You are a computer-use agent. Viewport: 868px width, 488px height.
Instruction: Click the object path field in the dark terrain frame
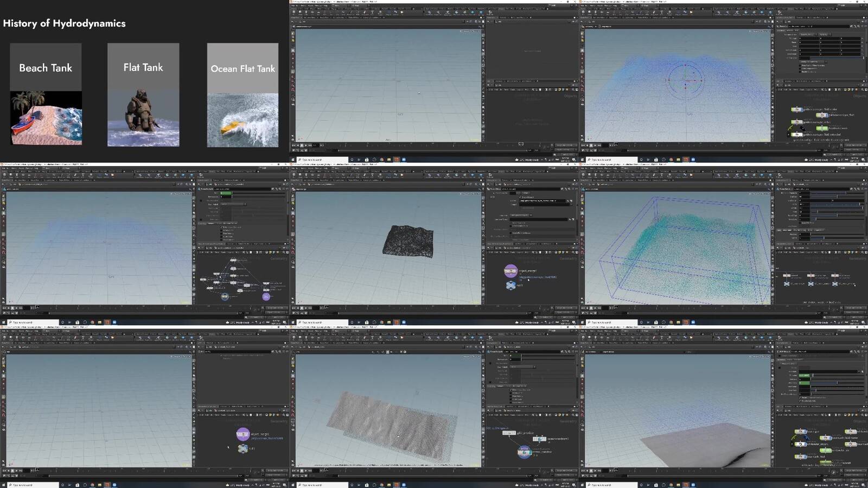(542, 201)
